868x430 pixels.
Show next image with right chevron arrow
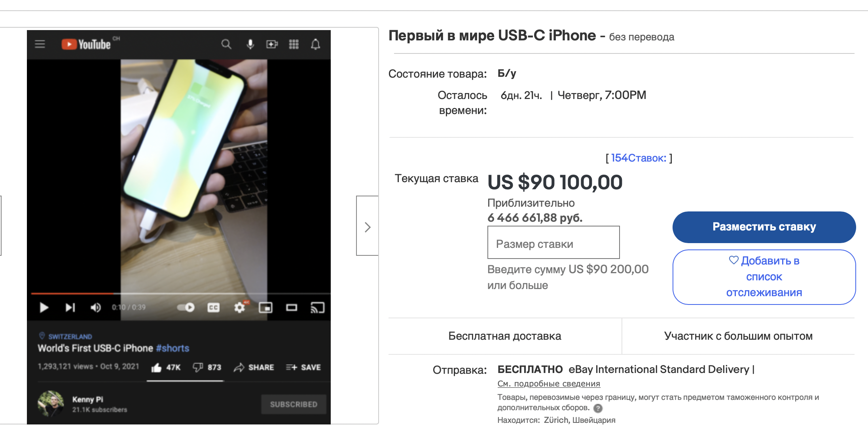tap(368, 226)
